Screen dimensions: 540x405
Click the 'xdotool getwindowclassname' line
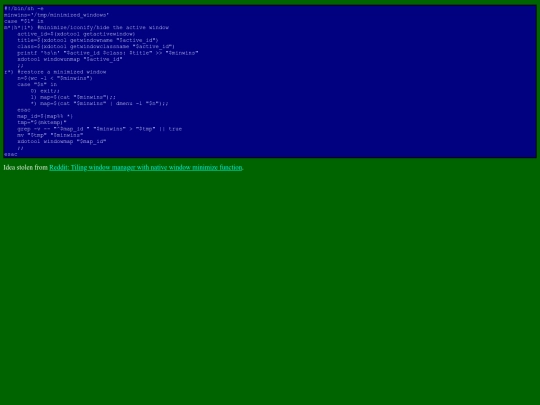[96, 46]
